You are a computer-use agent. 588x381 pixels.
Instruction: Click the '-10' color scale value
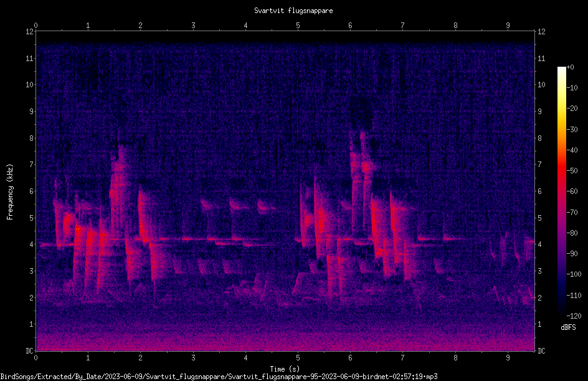[x=572, y=88]
